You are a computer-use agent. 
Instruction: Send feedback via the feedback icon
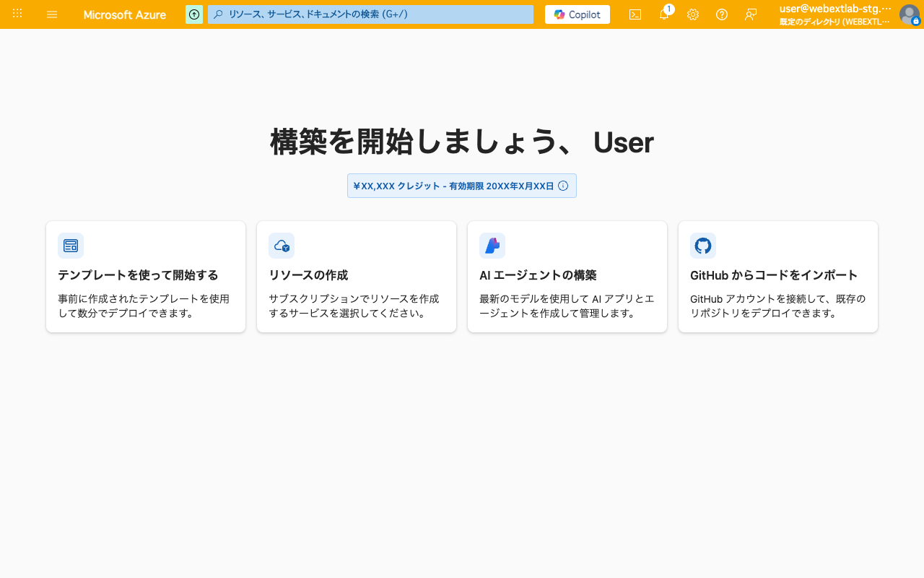click(751, 14)
